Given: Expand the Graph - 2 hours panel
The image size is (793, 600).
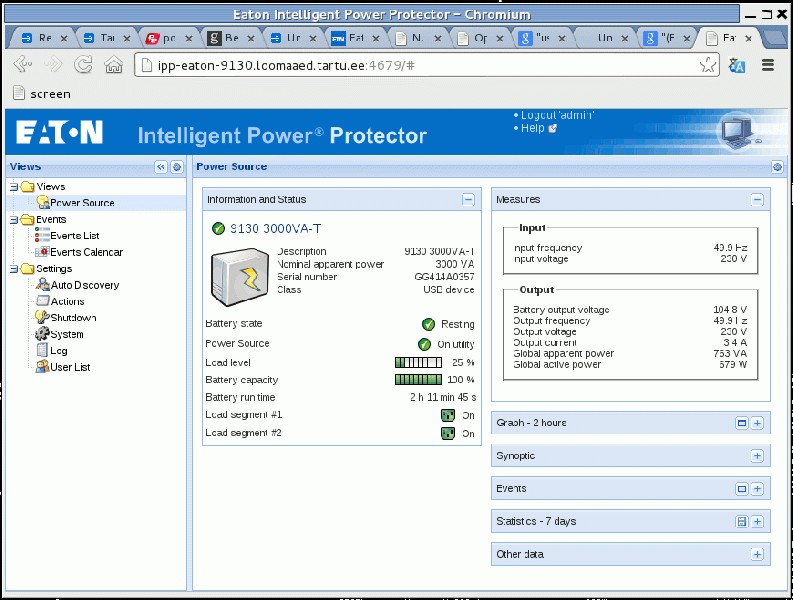Looking at the screenshot, I should (x=757, y=423).
